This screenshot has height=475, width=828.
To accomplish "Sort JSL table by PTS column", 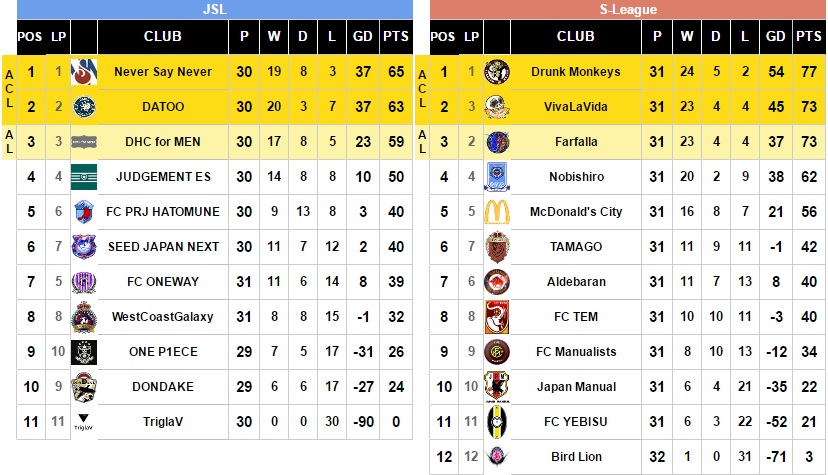I will click(396, 37).
